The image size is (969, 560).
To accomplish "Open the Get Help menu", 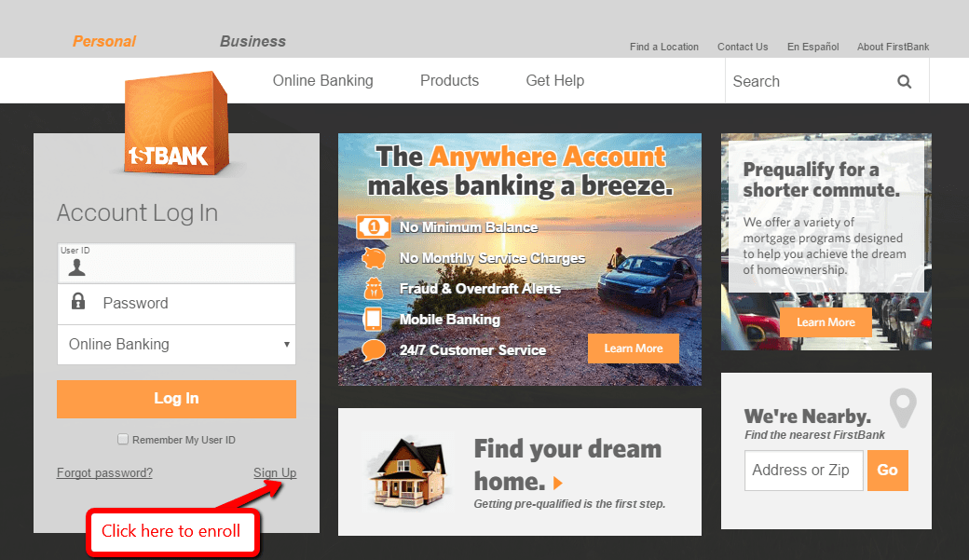I will tap(554, 80).
